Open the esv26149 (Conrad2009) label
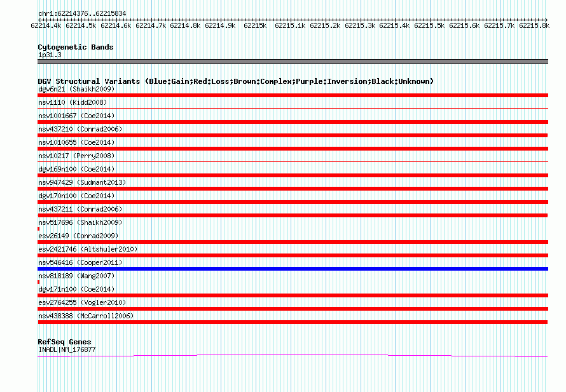The width and height of the screenshot is (566, 392). pos(78,236)
